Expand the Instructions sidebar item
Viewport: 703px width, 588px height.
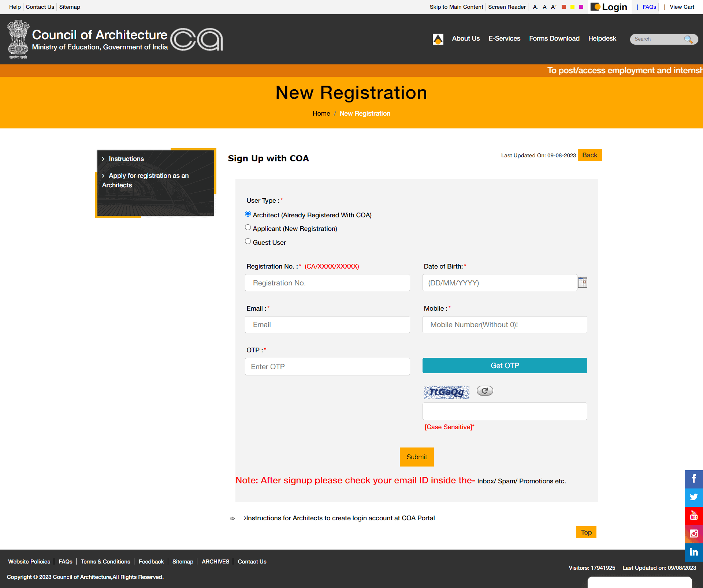126,158
